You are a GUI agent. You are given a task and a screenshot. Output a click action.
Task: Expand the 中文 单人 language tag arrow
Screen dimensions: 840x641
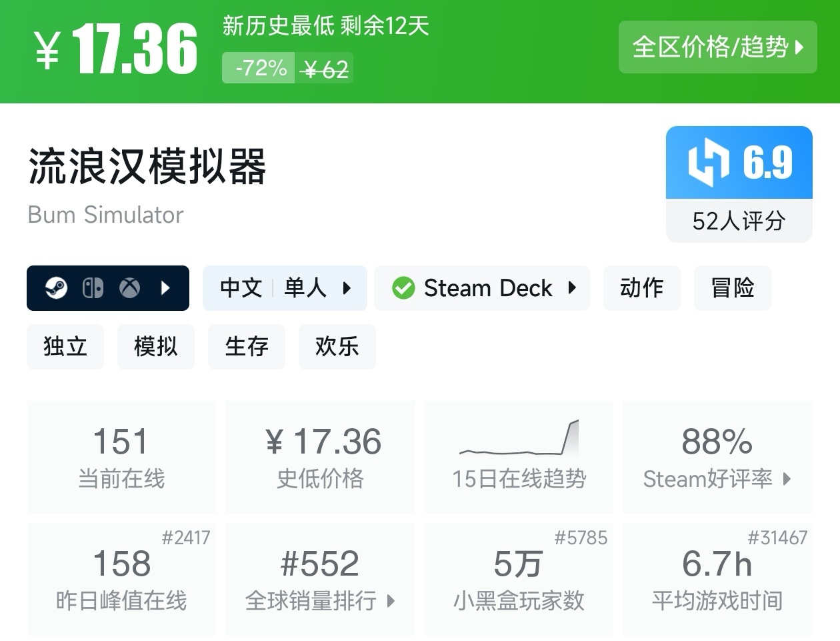347,288
